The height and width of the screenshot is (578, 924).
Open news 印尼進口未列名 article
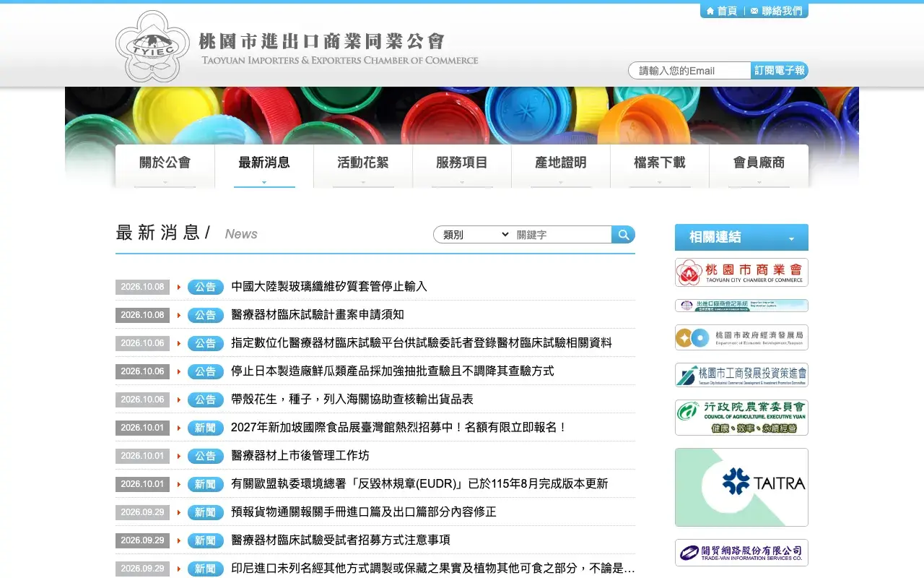433,569
